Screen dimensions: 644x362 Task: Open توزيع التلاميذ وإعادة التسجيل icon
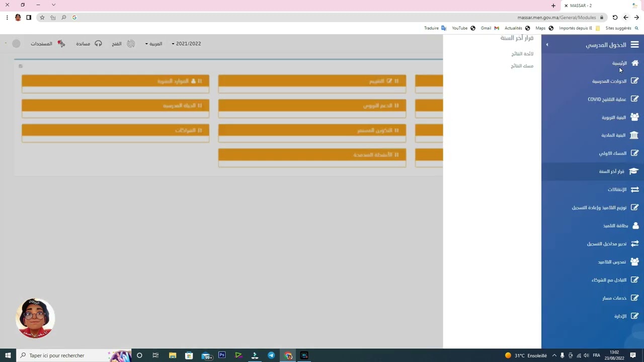pyautogui.click(x=634, y=207)
